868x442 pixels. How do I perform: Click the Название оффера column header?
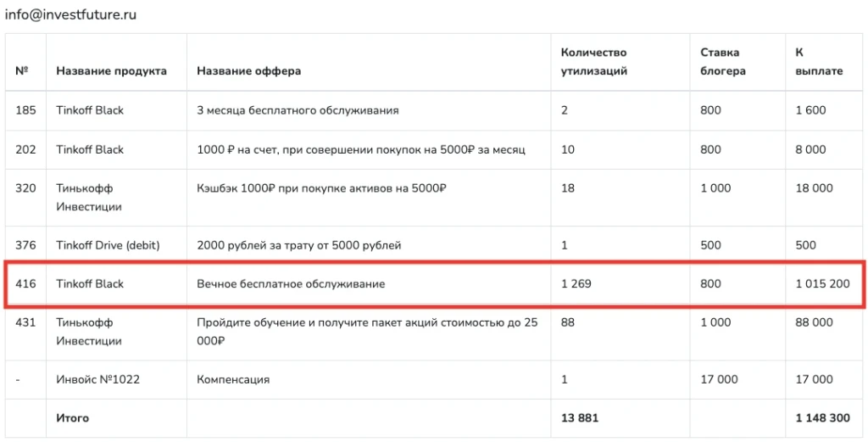[249, 71]
